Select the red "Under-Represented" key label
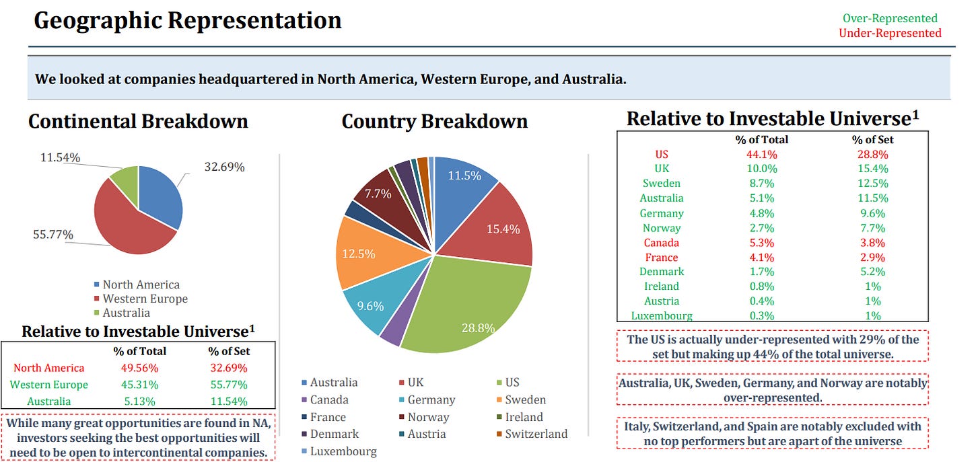This screenshot has height=462, width=980. [890, 33]
